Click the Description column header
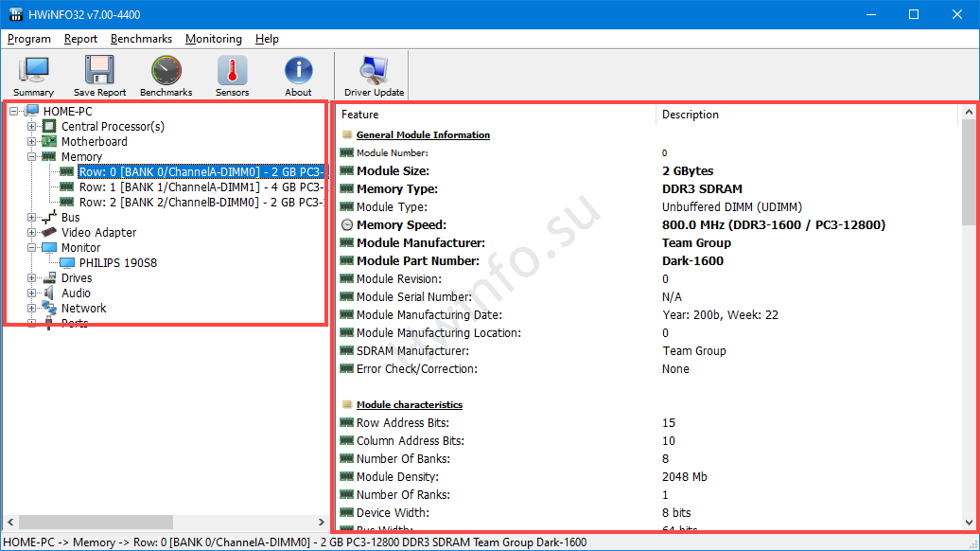This screenshot has width=980, height=551. point(691,115)
